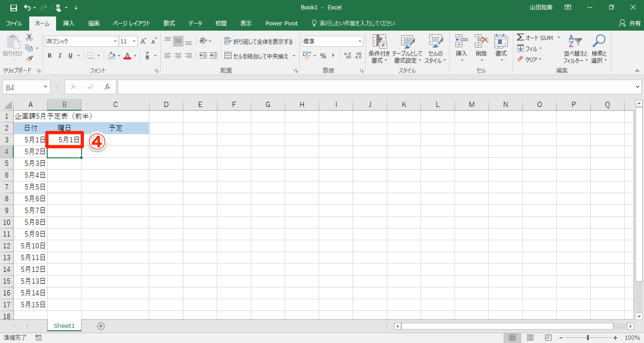Click セルを結合して中央揃え merge button
644x343 pixels.
tap(256, 56)
